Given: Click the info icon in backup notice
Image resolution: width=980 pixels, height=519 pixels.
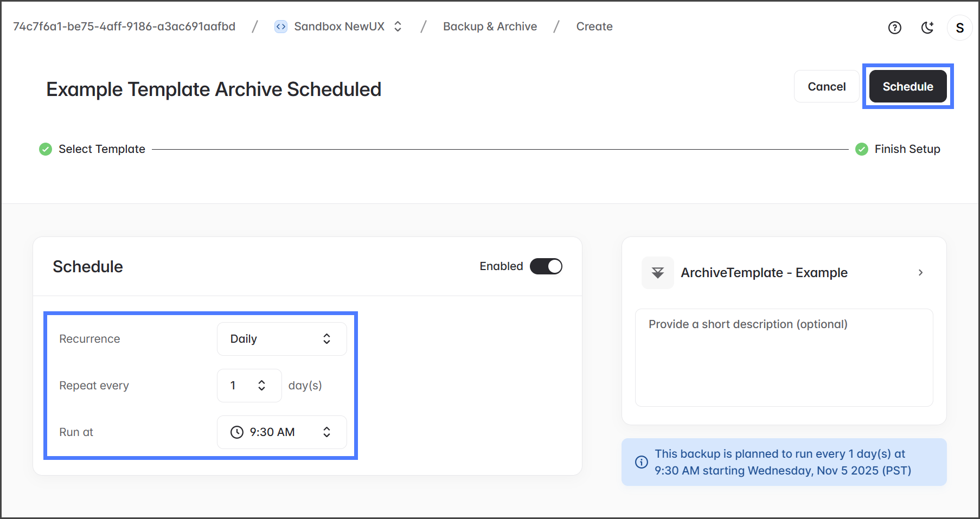Looking at the screenshot, I should [641, 462].
